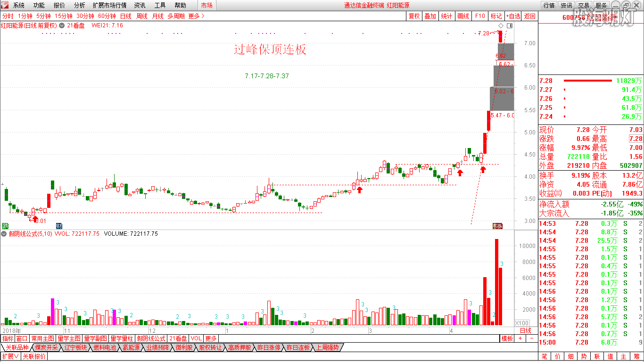This screenshot has height=362, width=644.
Task: Click the 叠加 toolbar button
Action: pos(430,16)
